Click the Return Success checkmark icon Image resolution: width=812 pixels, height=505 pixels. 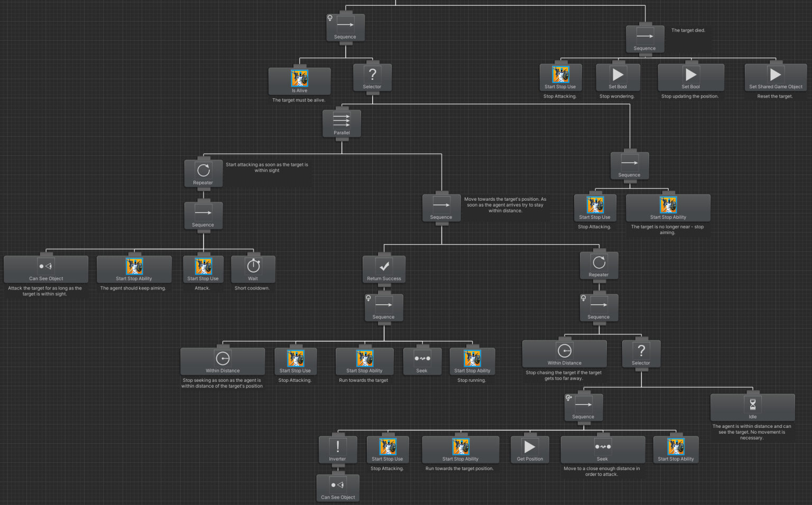pyautogui.click(x=384, y=266)
